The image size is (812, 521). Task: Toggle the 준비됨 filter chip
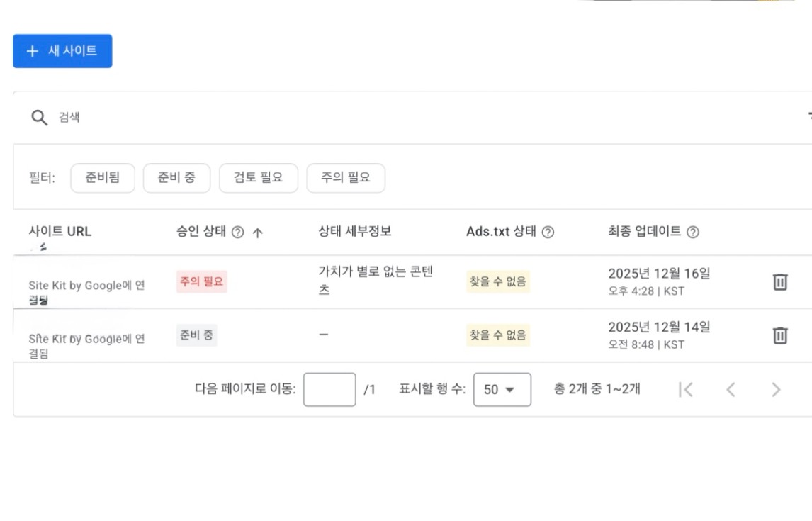[103, 178]
